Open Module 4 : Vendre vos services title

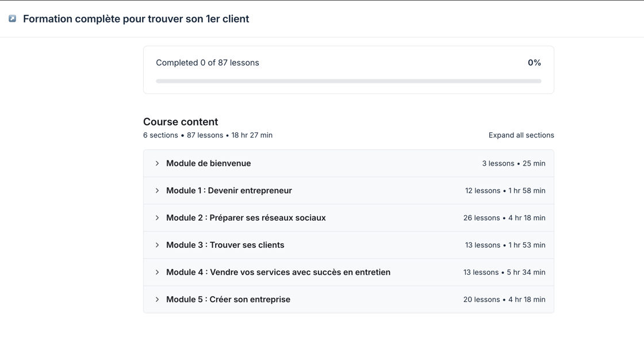[278, 272]
